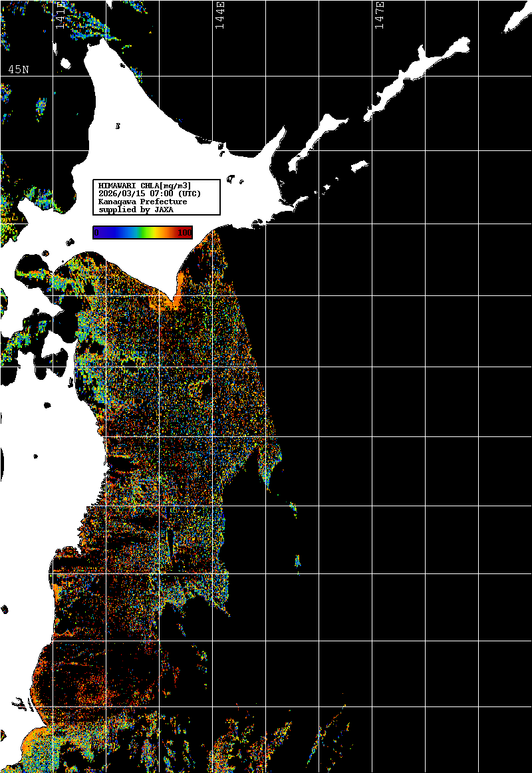Click the small round island near 141E label
The image size is (532, 773).
[66, 64]
